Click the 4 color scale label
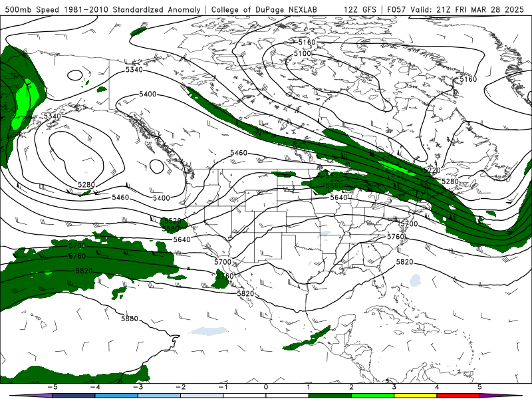 tap(437, 387)
